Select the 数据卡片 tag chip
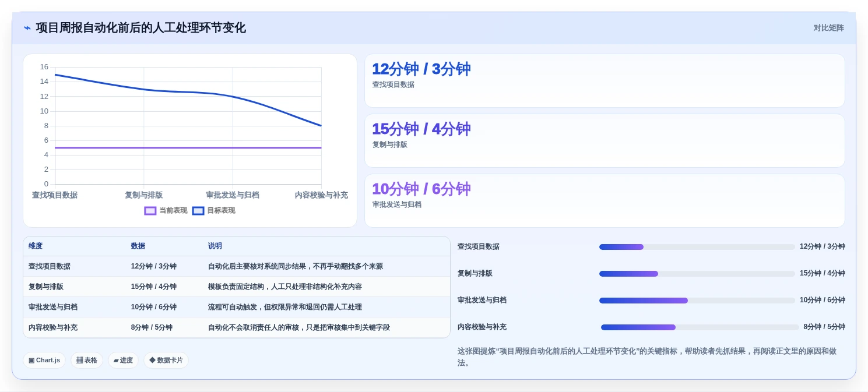The height and width of the screenshot is (392, 868). (x=166, y=361)
